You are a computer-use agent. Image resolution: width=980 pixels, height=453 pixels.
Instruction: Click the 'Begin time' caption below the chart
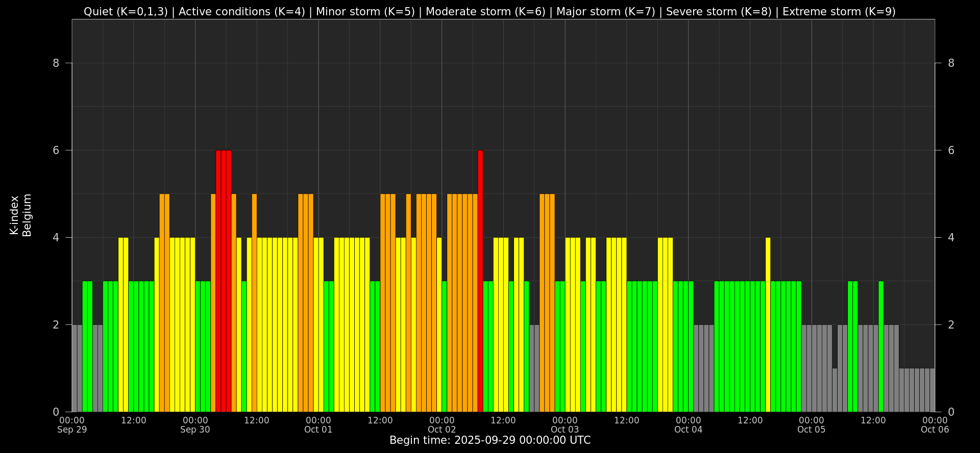pos(490,440)
